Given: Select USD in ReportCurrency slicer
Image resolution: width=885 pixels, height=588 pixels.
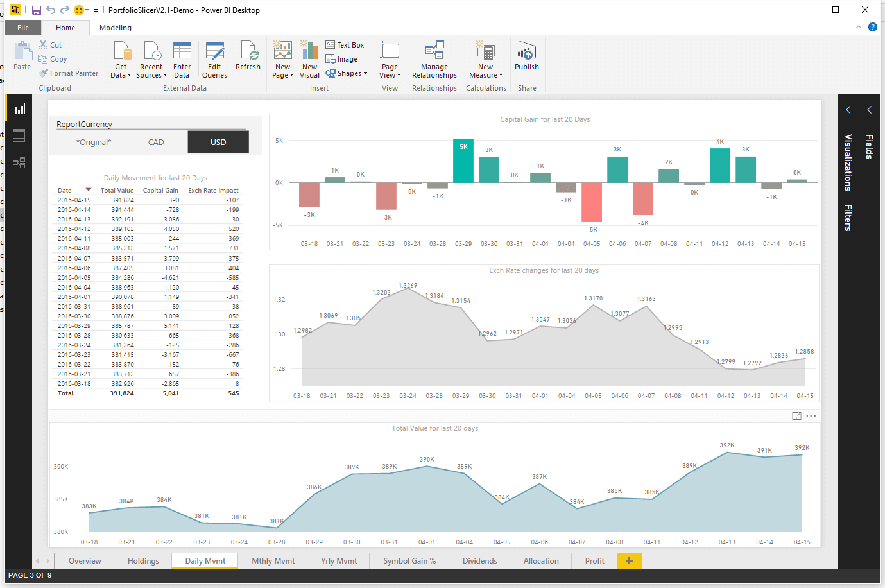Looking at the screenshot, I should [218, 143].
